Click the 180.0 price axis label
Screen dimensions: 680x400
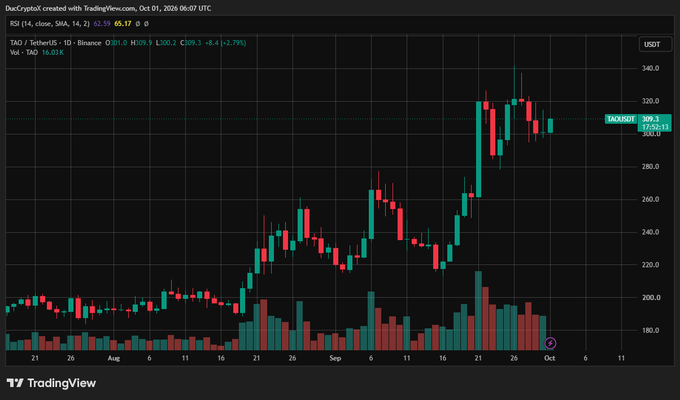[651, 330]
